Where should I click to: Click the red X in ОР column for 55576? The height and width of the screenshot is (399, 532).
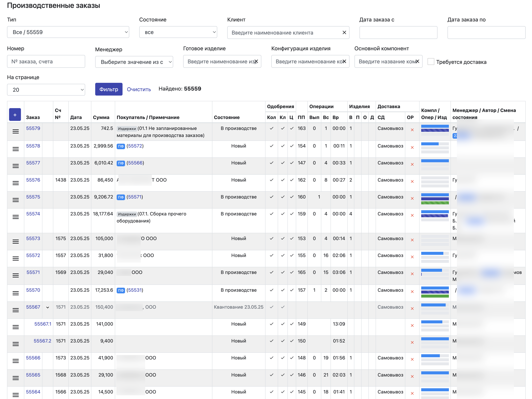coord(412,182)
